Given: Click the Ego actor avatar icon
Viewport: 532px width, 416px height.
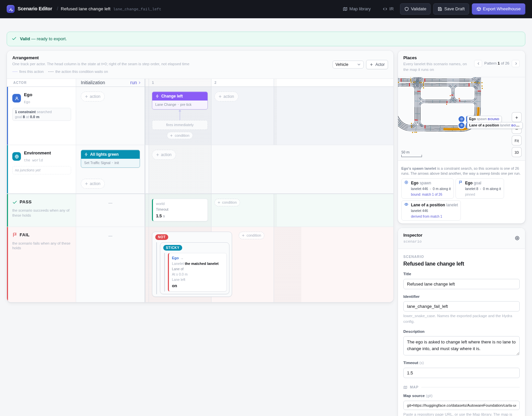Looking at the screenshot, I should 17,98.
